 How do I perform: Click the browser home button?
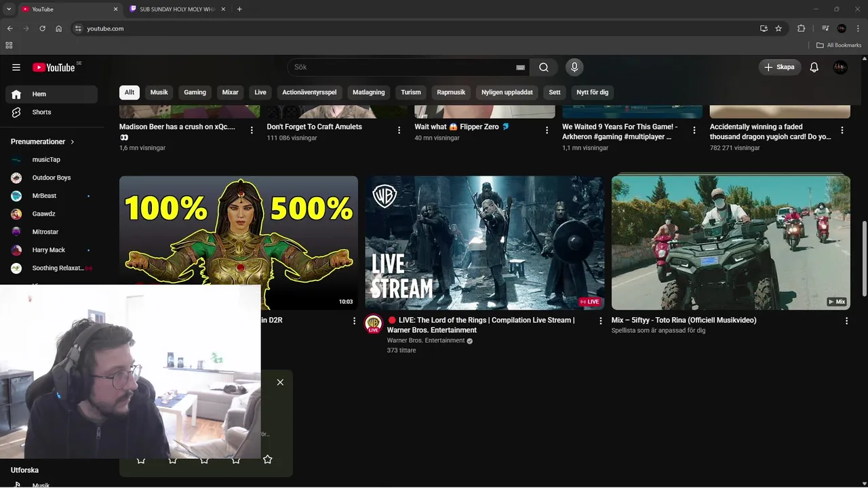[59, 28]
